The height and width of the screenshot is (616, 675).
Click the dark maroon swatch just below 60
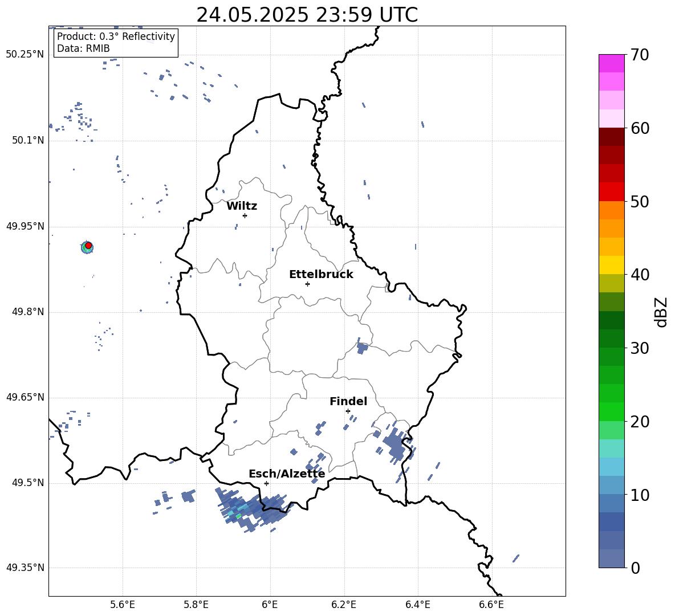611,136
